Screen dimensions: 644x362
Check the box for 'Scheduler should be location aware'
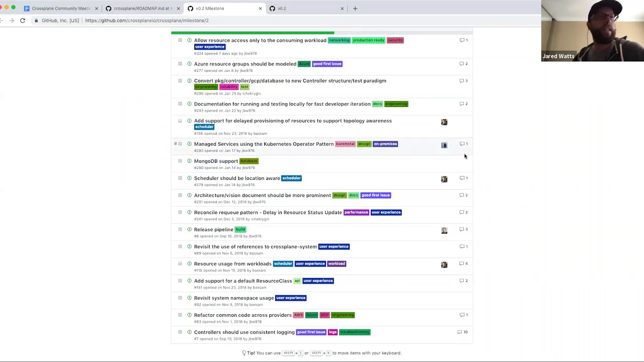pyautogui.click(x=180, y=178)
